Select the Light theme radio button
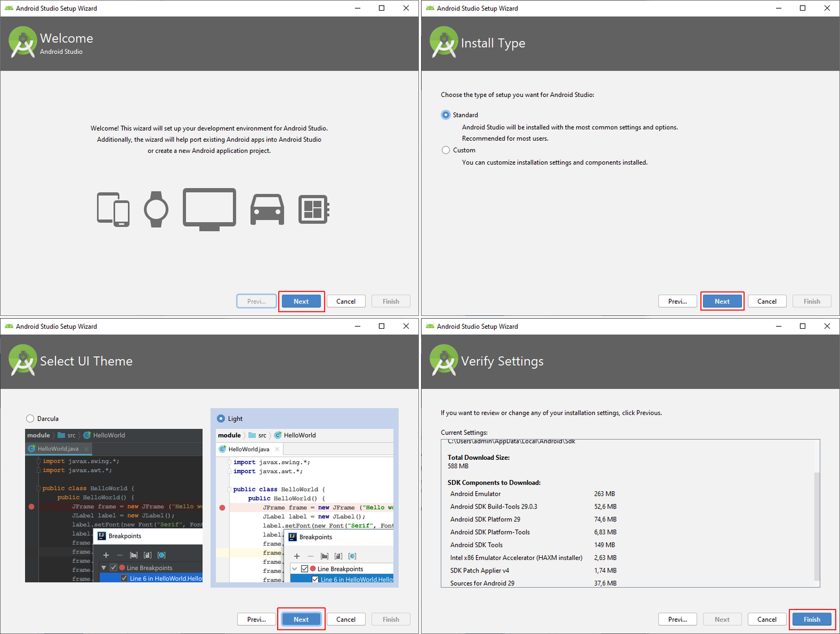This screenshot has width=840, height=634. pos(221,418)
